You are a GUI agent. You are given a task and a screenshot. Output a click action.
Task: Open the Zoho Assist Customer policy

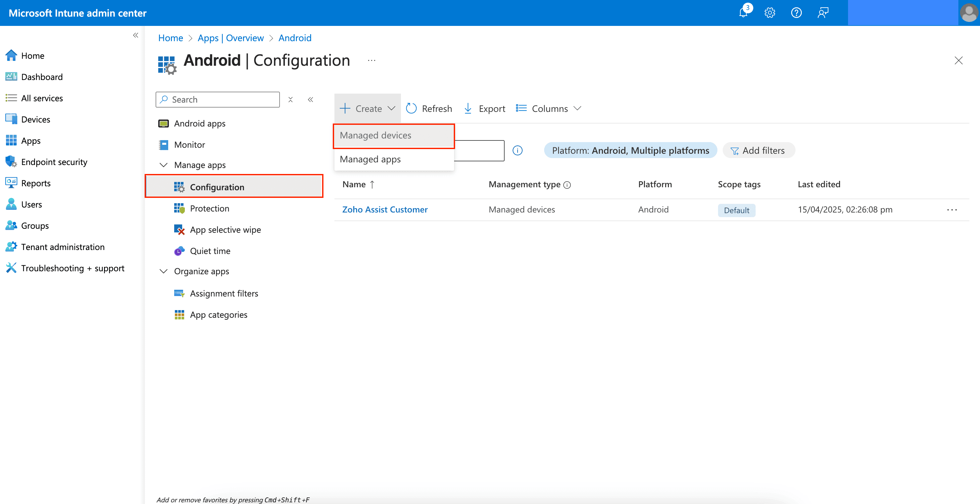coord(385,210)
